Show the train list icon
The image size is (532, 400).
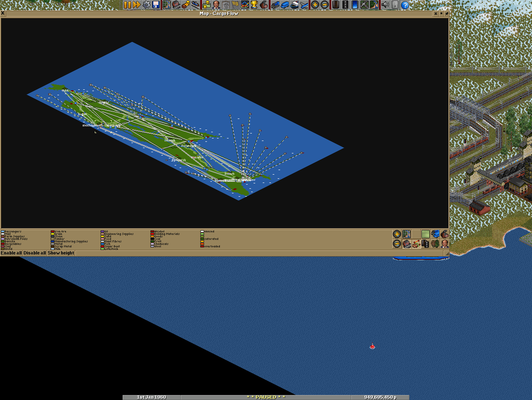pyautogui.click(x=275, y=5)
